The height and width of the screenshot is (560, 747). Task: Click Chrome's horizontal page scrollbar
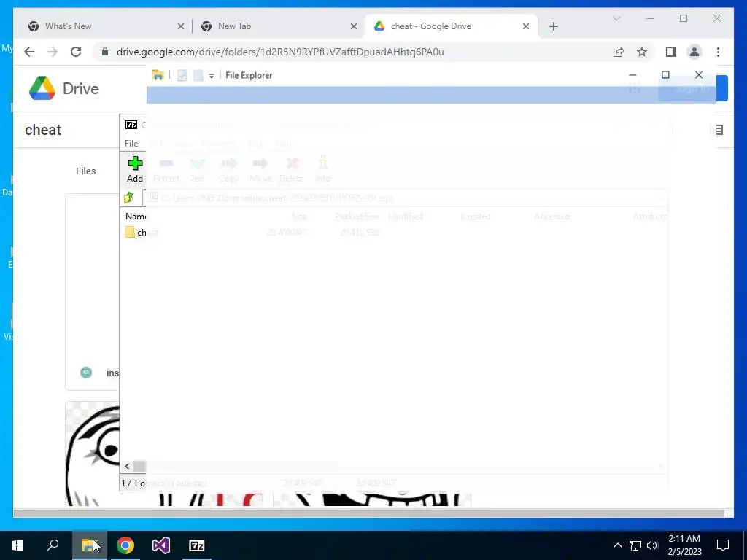click(368, 513)
